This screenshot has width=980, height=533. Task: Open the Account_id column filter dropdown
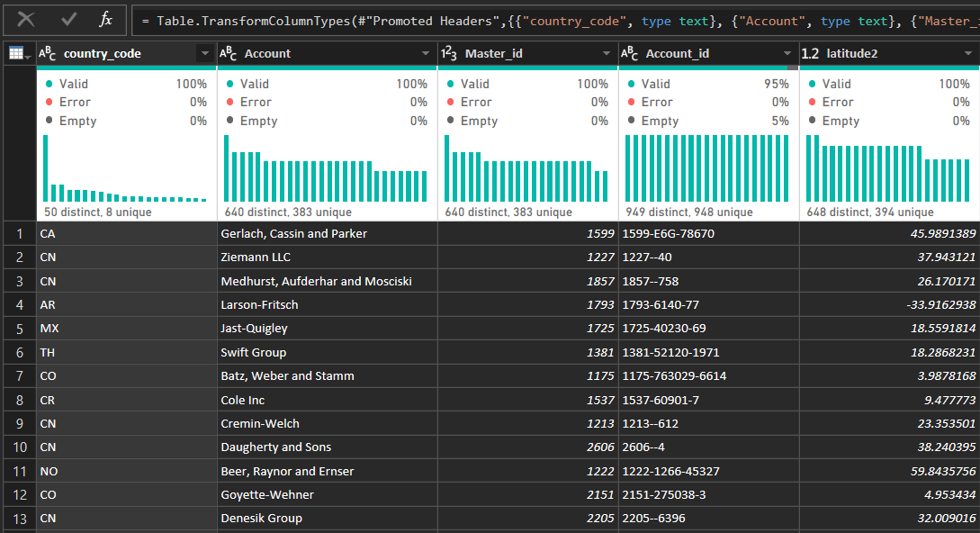pos(787,54)
